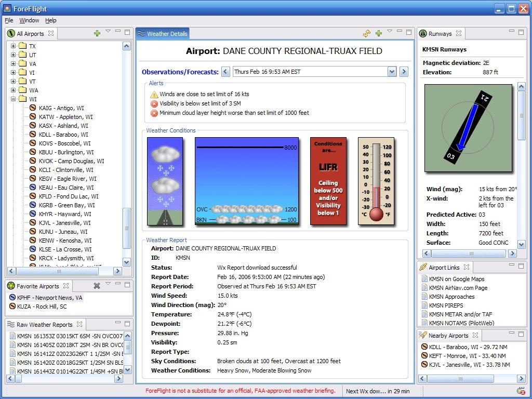Viewport: 532px width, 399px height.
Task: Select nearby airport KEFT - Monroe, WI
Action: pyautogui.click(x=467, y=356)
